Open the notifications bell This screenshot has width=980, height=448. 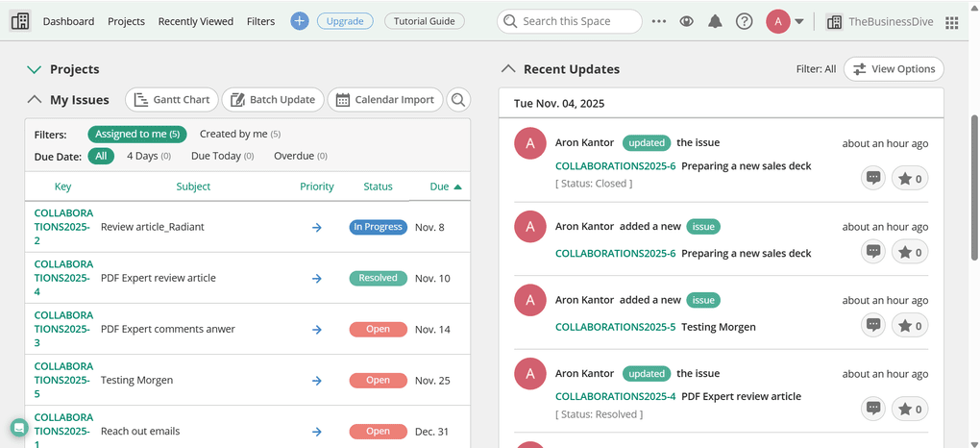pyautogui.click(x=715, y=21)
